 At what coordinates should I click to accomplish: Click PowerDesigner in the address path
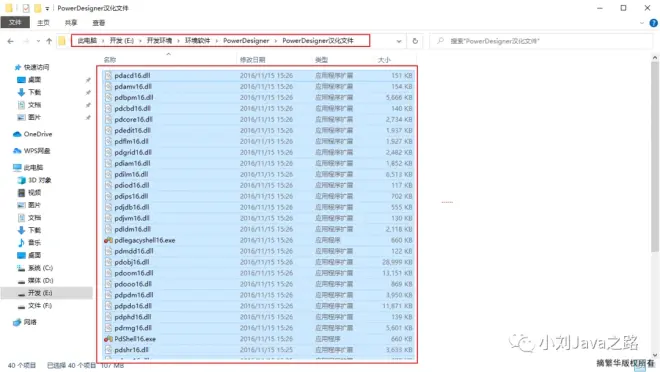click(x=246, y=40)
